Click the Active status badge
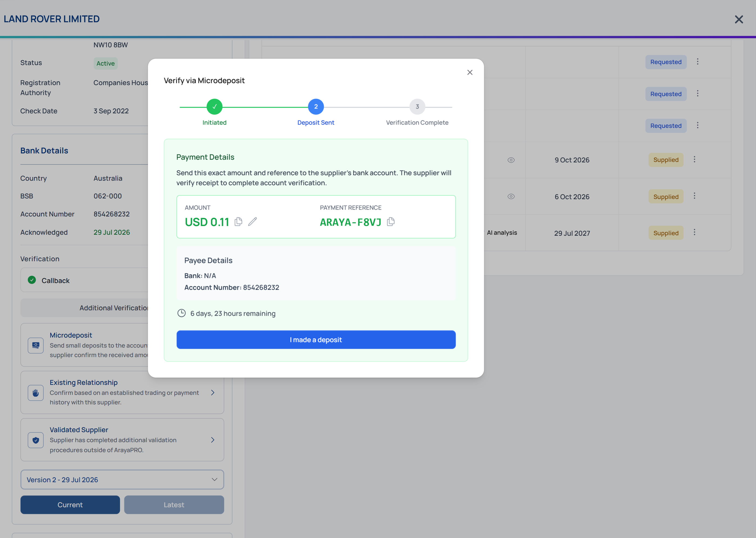 106,63
